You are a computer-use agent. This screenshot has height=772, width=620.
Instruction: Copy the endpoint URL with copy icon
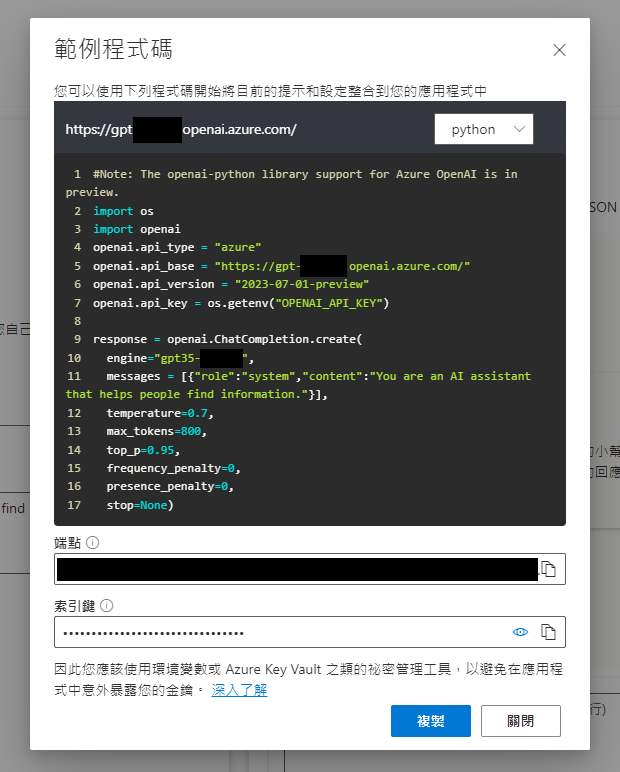(548, 569)
